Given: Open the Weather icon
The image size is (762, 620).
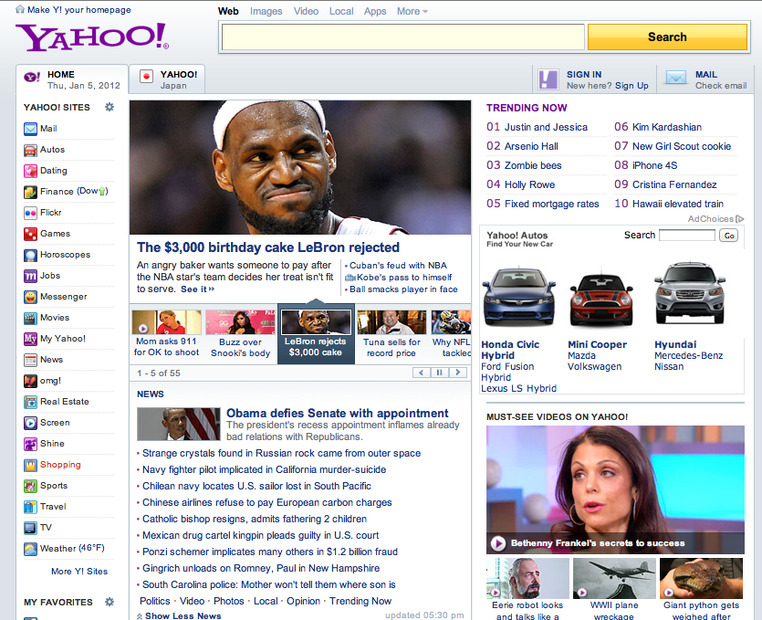Looking at the screenshot, I should (30, 549).
